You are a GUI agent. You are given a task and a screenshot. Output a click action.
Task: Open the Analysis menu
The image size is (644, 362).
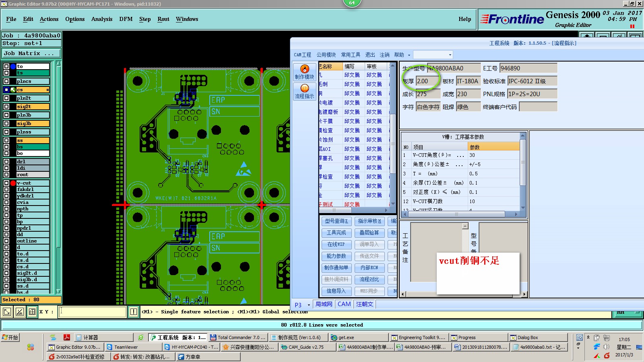pyautogui.click(x=102, y=19)
